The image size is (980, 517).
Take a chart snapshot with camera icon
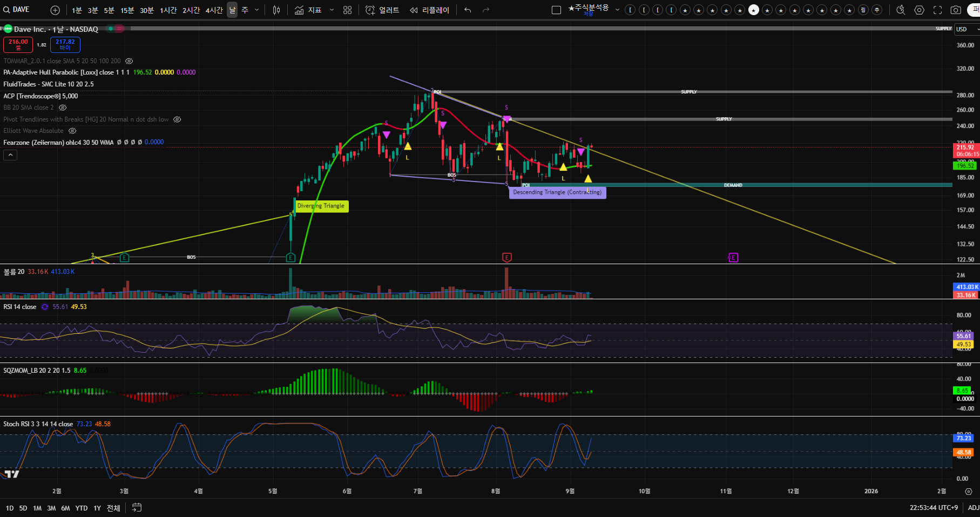click(956, 10)
